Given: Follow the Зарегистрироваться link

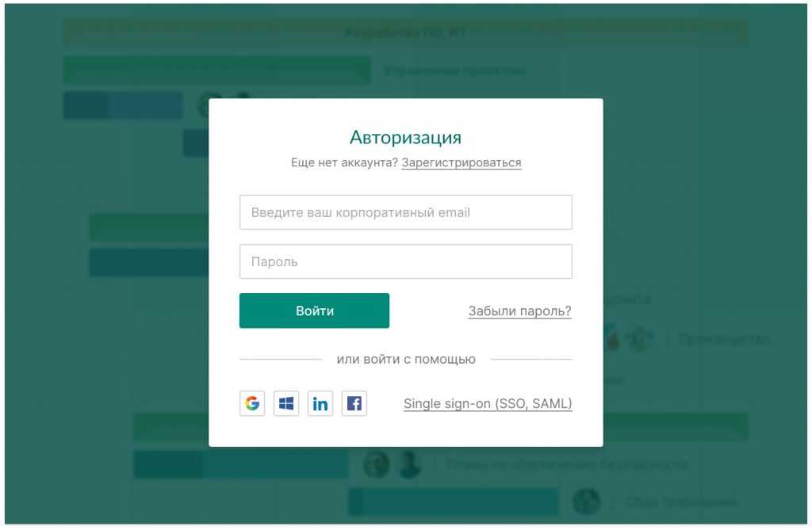Looking at the screenshot, I should (x=462, y=162).
